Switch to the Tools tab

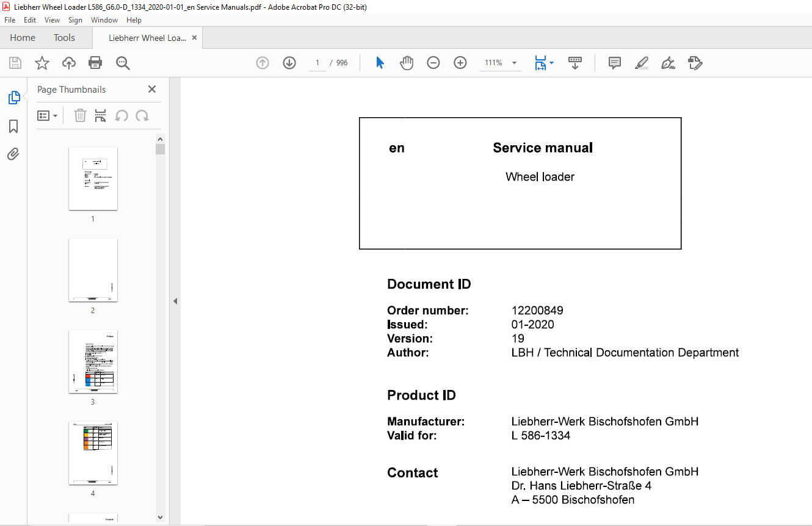[64, 37]
